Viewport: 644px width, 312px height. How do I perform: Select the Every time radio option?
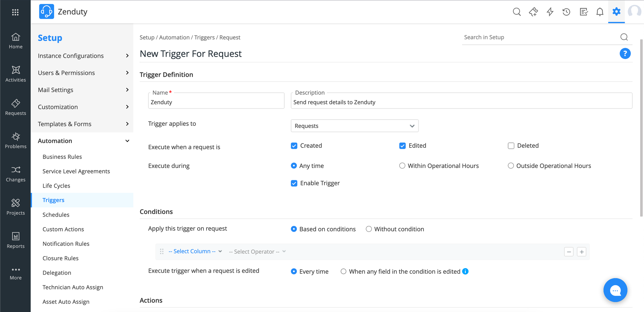294,271
